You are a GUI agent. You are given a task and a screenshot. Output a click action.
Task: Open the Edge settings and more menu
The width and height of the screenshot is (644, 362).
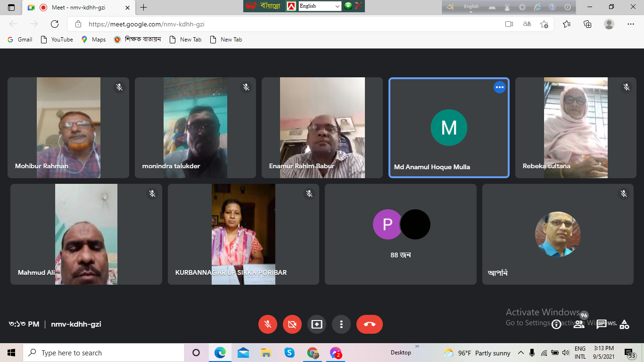[631, 24]
